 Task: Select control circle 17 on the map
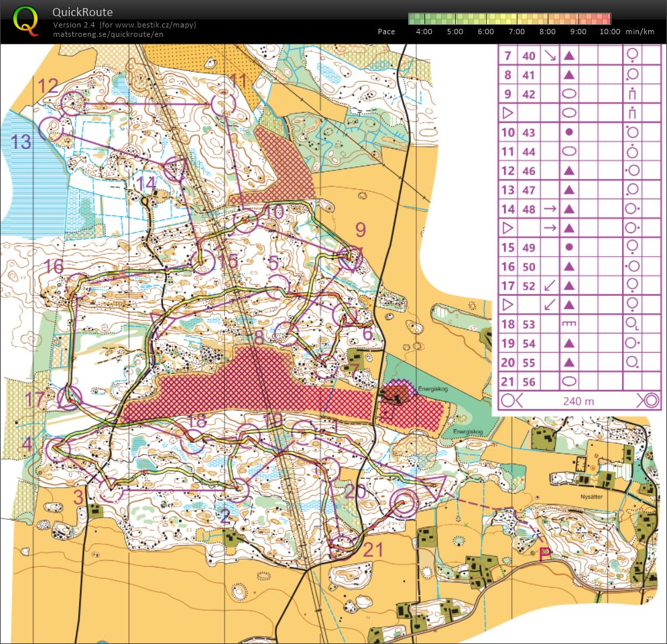(x=70, y=398)
